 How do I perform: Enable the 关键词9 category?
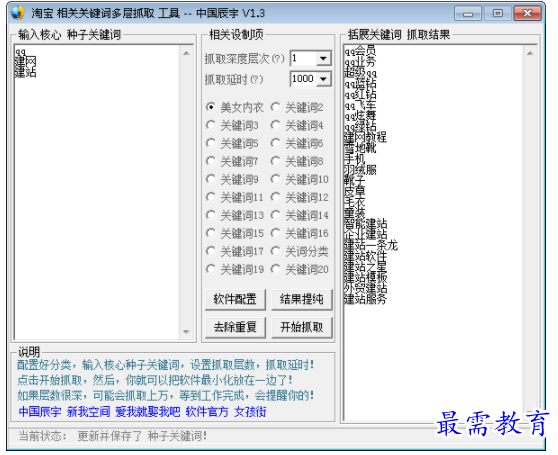211,179
